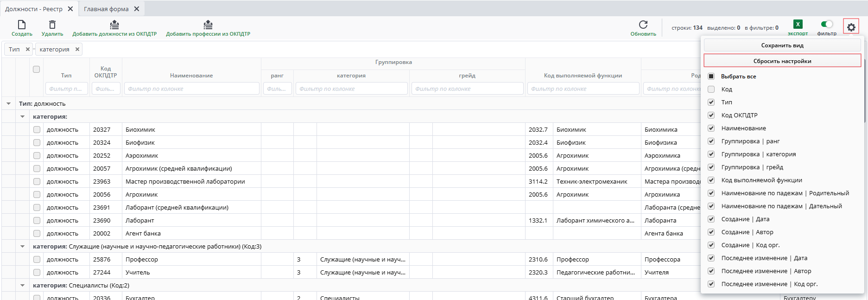Click Добавить должности из ОКПДТР icon
Viewport: 868px width, 300px height.
114,25
